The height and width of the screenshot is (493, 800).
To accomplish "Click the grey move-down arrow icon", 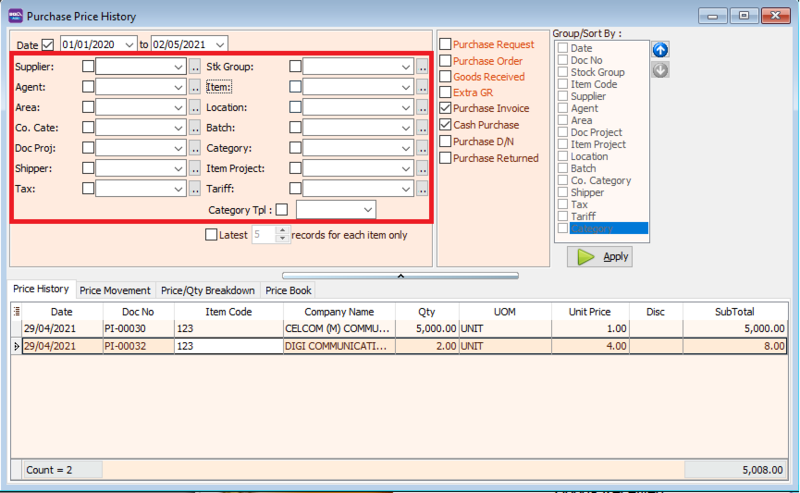I will click(x=660, y=70).
